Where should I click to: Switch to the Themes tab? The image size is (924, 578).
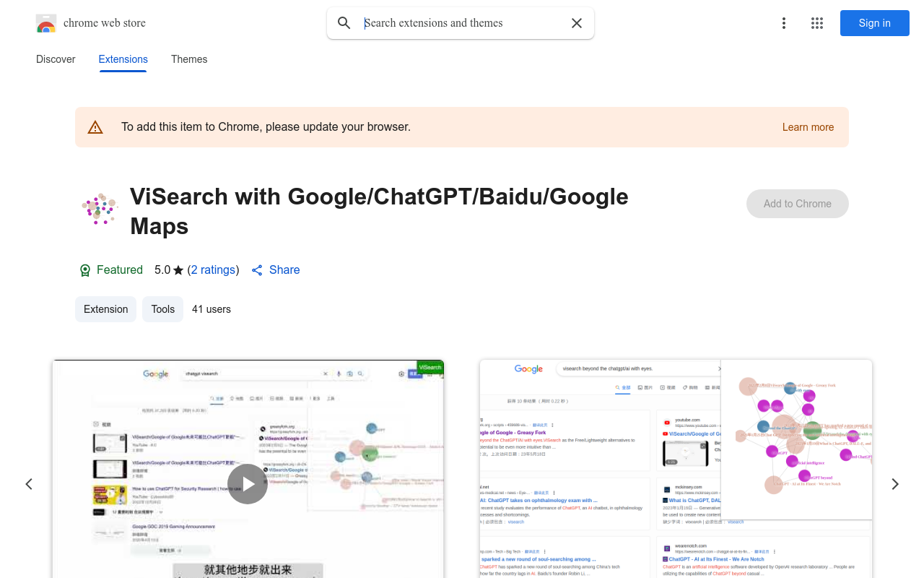click(189, 59)
